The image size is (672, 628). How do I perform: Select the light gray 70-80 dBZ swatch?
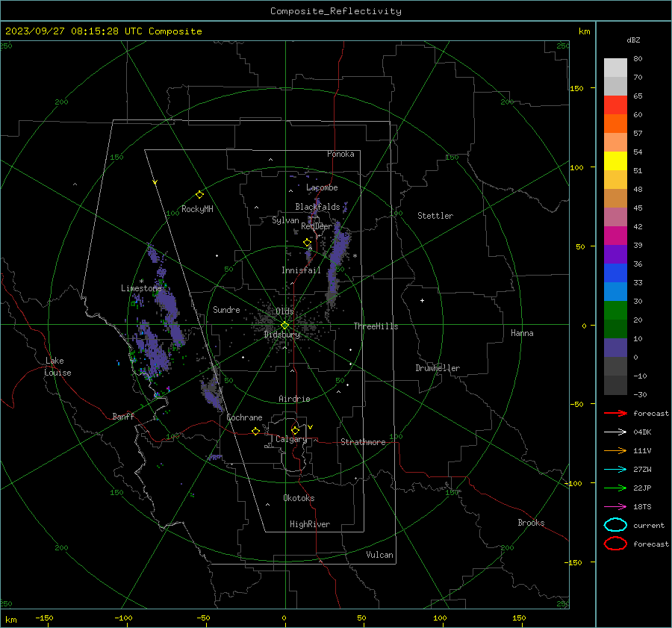(x=615, y=68)
